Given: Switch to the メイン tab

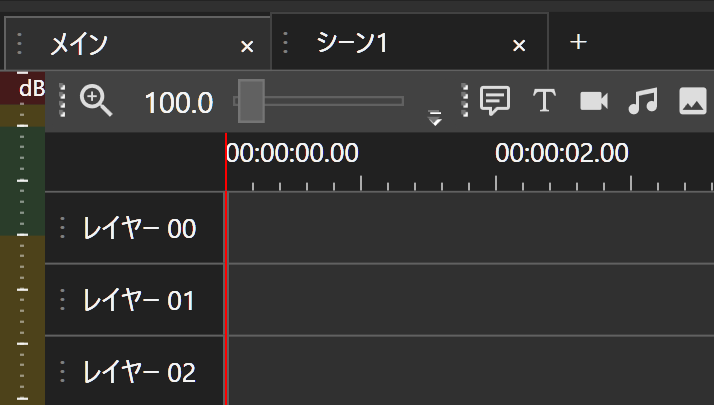Looking at the screenshot, I should (x=80, y=44).
